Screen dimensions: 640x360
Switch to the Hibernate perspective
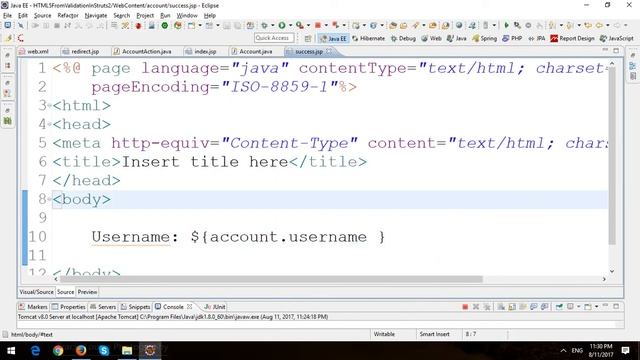click(368, 38)
